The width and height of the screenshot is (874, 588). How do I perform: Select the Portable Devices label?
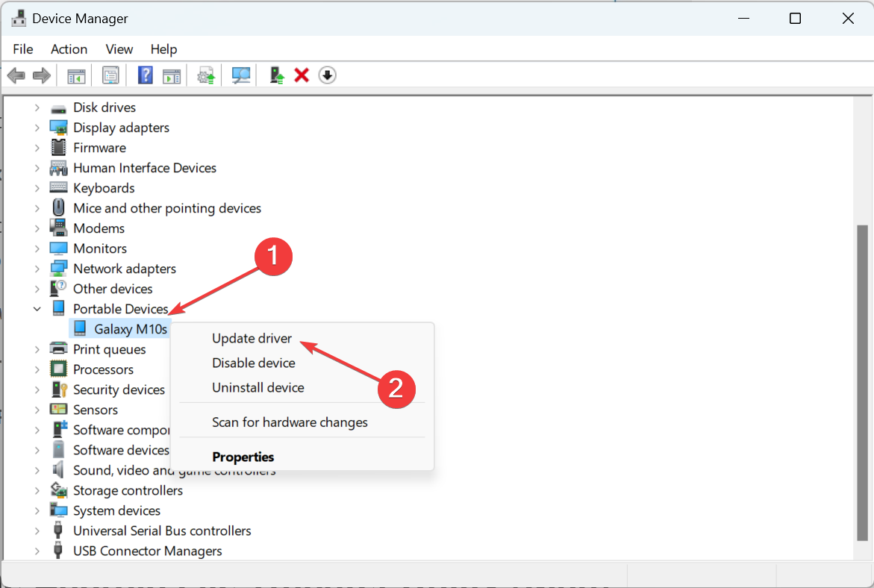tap(120, 309)
